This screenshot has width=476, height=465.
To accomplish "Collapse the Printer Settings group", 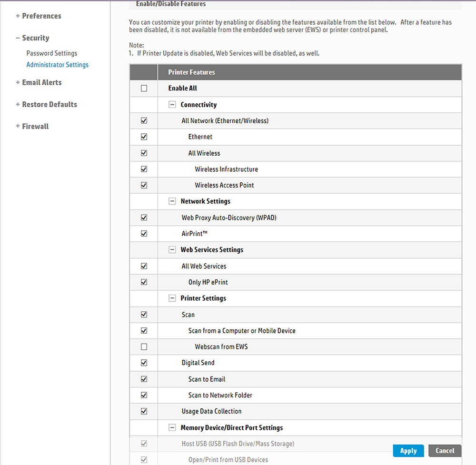I will click(172, 298).
